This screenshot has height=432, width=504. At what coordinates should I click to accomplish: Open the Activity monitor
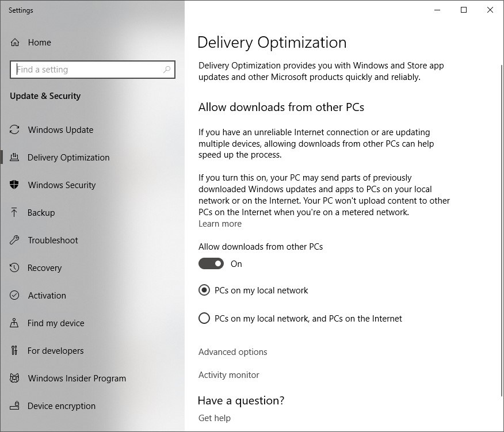coord(228,374)
